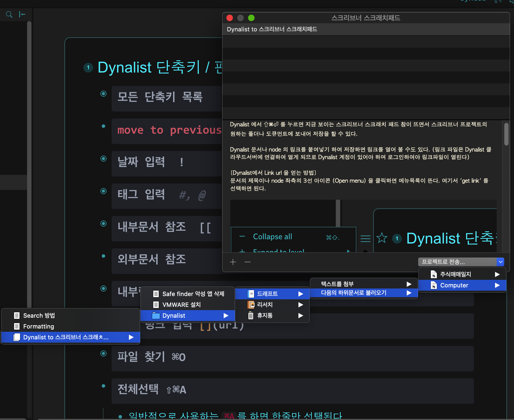The image size is (514, 420).
Task: Open the 프로젝트로 전송 dropdown
Action: 461,262
